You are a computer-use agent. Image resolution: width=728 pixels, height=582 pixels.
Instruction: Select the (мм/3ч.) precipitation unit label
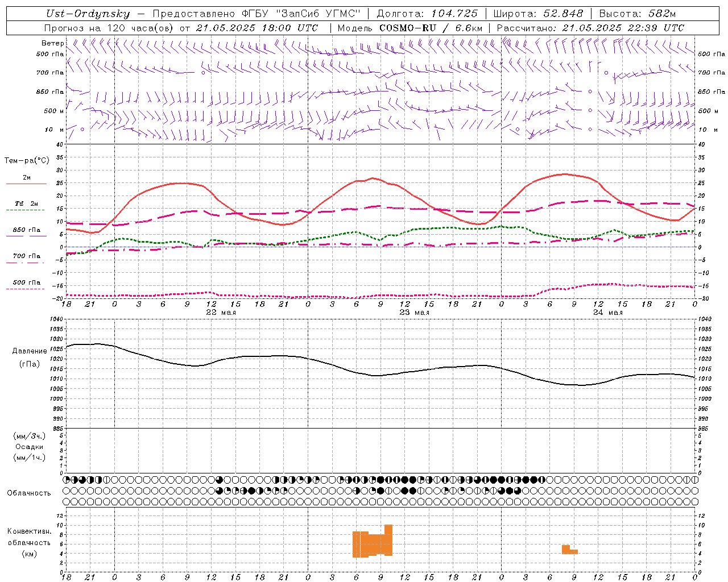point(30,436)
